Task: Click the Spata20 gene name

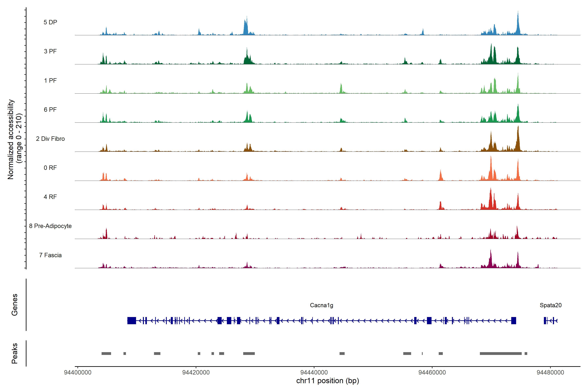Action: pyautogui.click(x=550, y=305)
